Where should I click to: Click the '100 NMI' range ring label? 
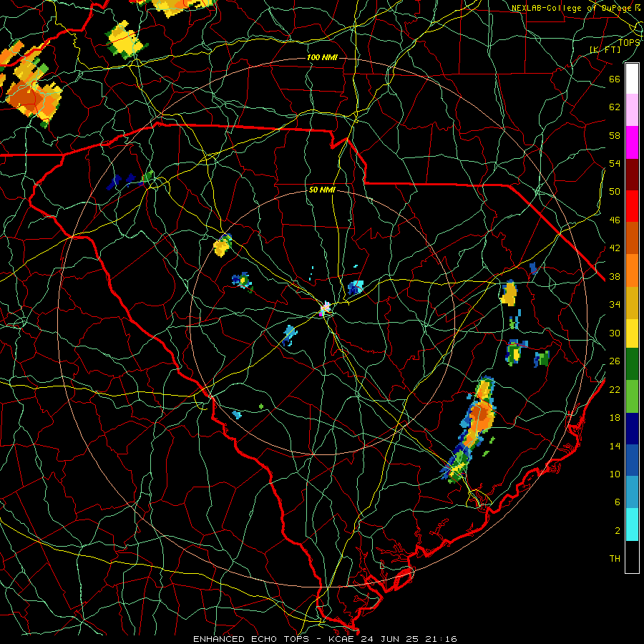322,57
